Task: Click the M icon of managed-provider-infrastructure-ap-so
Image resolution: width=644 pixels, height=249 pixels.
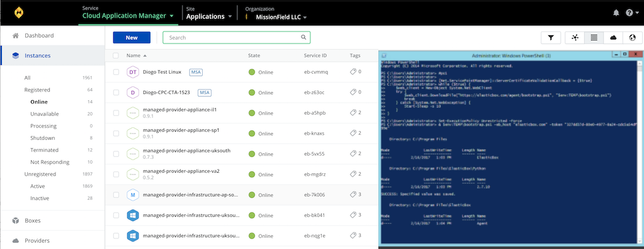Action: [133, 195]
